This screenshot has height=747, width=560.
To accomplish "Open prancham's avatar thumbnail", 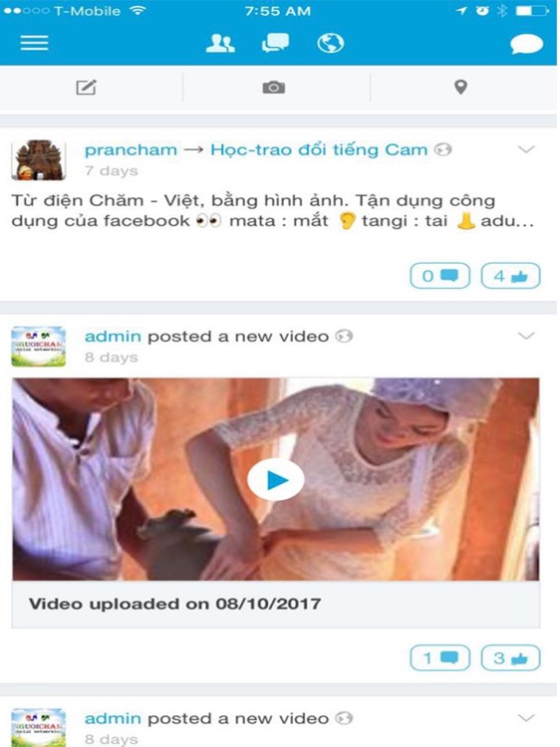I will coord(39,160).
